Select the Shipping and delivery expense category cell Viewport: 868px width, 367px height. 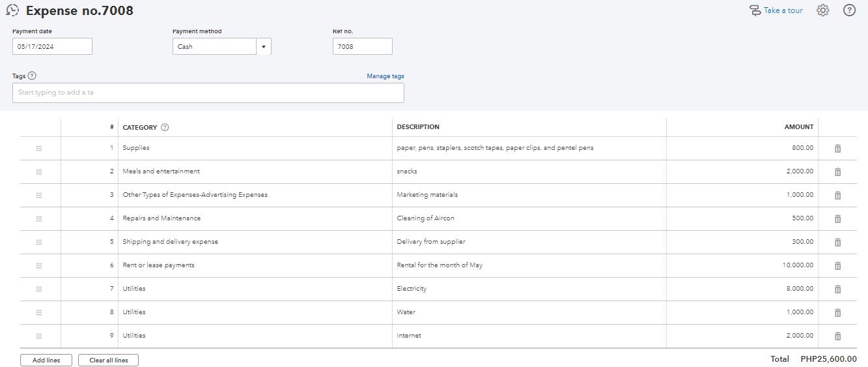[255, 242]
